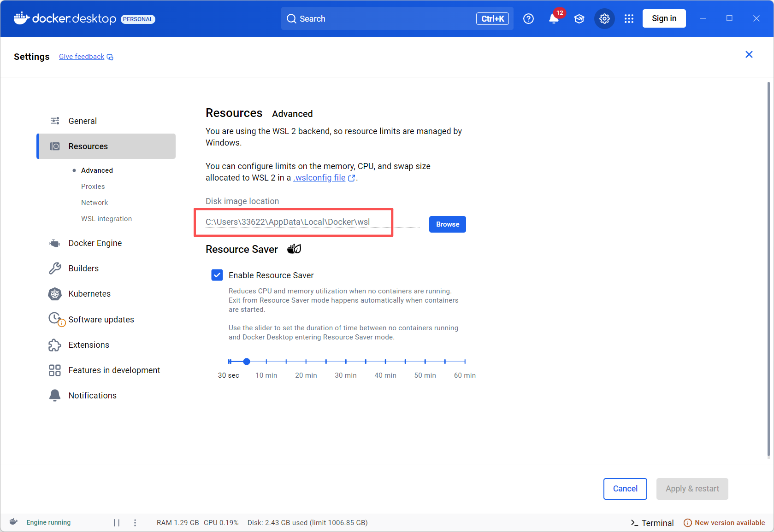Select the Proxies sub-item
Screen dimensions: 774x532
click(x=93, y=187)
